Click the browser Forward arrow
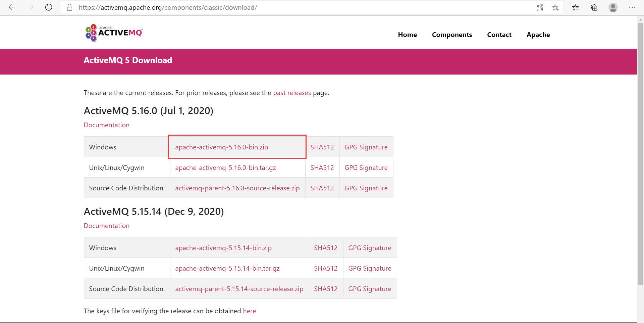Screen dimensions: 644x323 click(x=30, y=7)
